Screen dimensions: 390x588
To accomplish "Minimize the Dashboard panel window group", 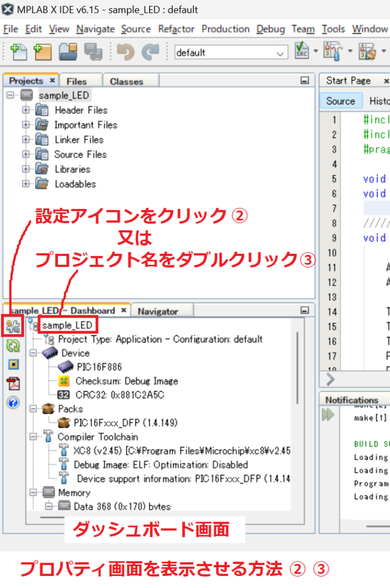I will 305,311.
